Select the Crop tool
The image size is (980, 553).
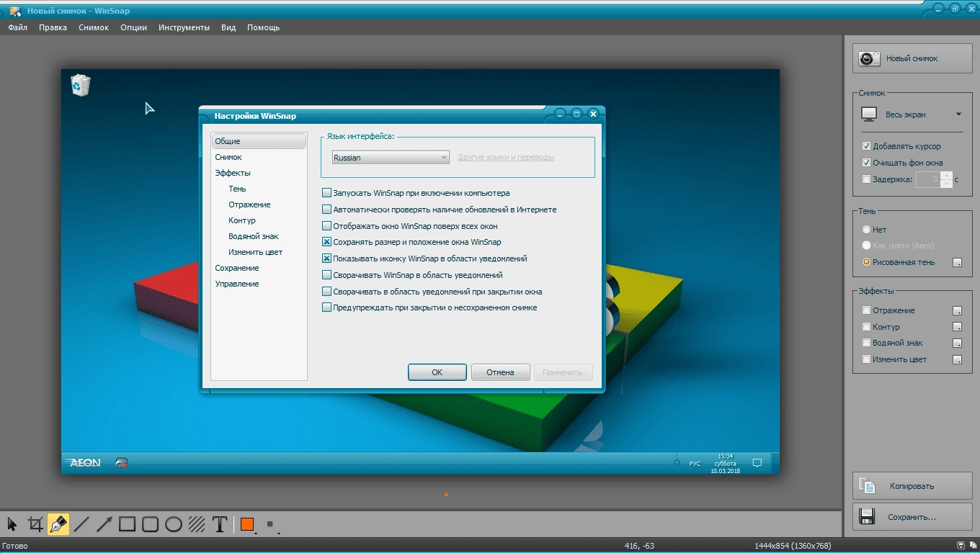[x=35, y=524]
